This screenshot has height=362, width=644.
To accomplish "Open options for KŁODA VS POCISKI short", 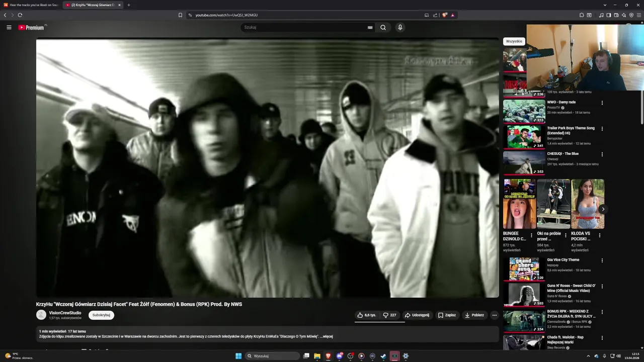I will coord(600,235).
